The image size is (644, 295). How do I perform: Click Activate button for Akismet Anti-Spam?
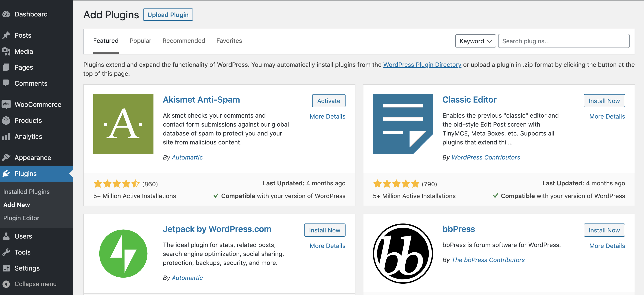click(329, 100)
